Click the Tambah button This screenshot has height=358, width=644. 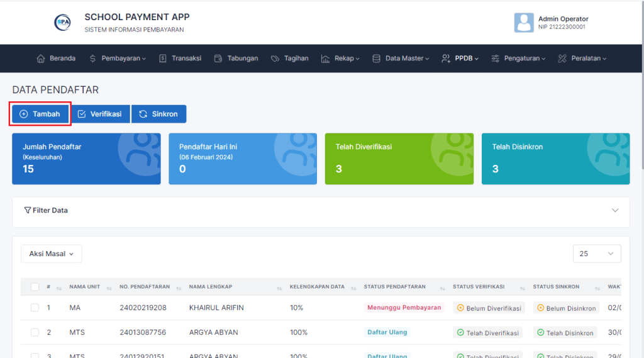(x=40, y=114)
